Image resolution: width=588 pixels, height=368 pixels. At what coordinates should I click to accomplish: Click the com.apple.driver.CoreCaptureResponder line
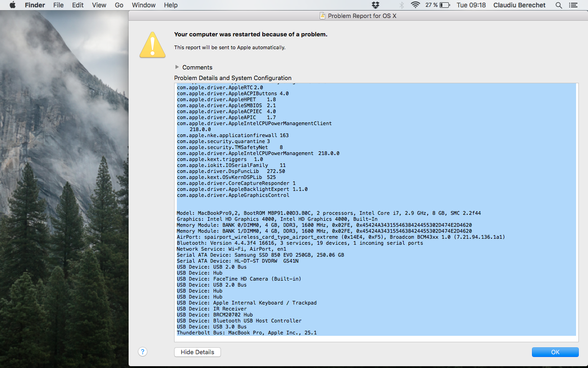[x=236, y=183]
